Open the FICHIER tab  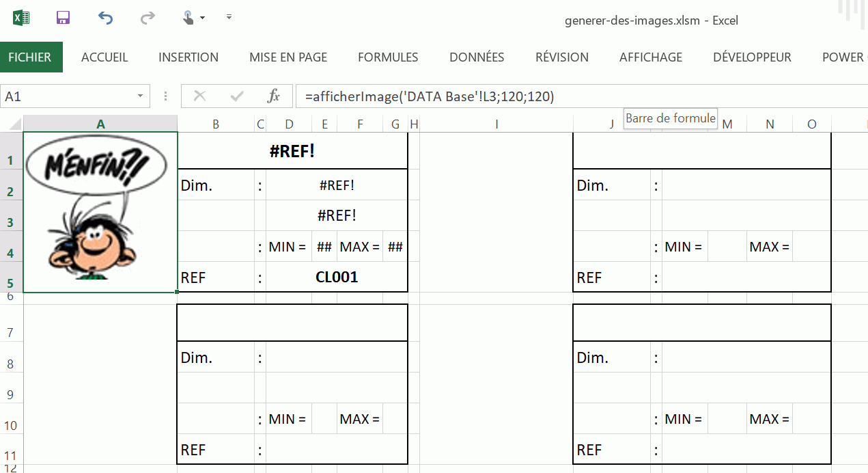pos(31,57)
